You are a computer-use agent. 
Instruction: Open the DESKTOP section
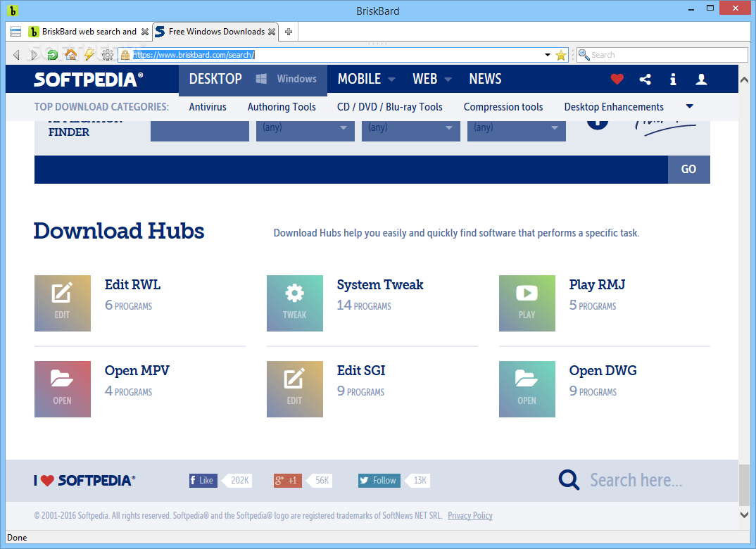[x=215, y=79]
